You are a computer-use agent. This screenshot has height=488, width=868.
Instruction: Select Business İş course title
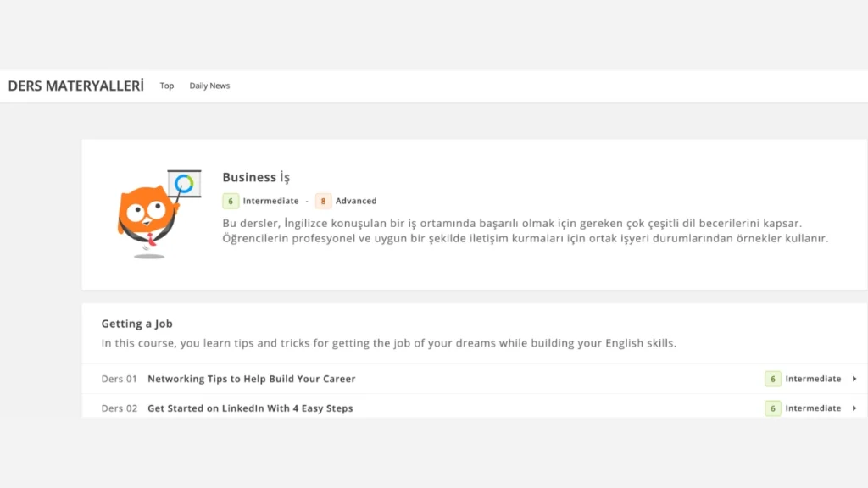[x=256, y=177]
